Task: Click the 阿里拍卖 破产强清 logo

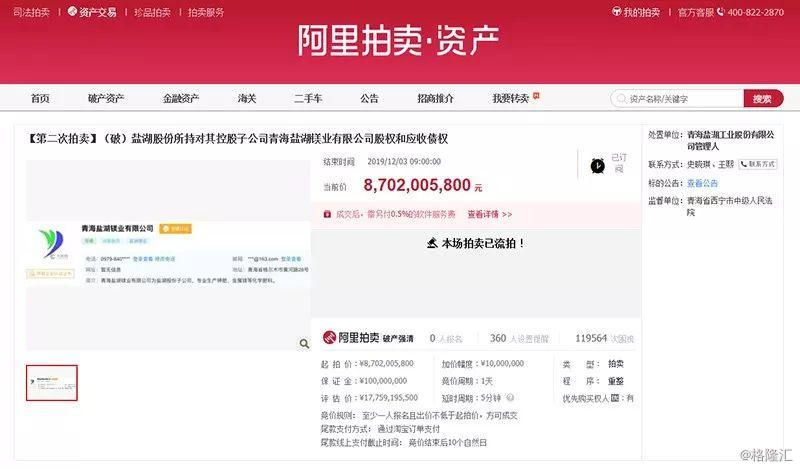Action: click(x=368, y=337)
